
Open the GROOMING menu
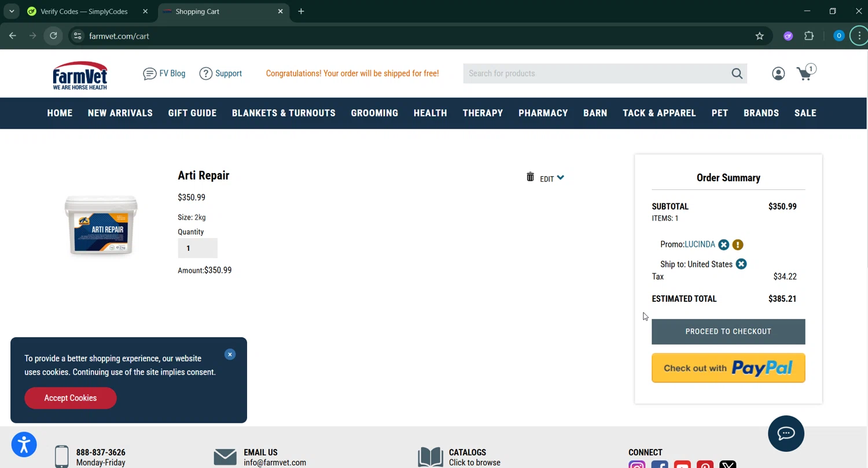pos(374,113)
